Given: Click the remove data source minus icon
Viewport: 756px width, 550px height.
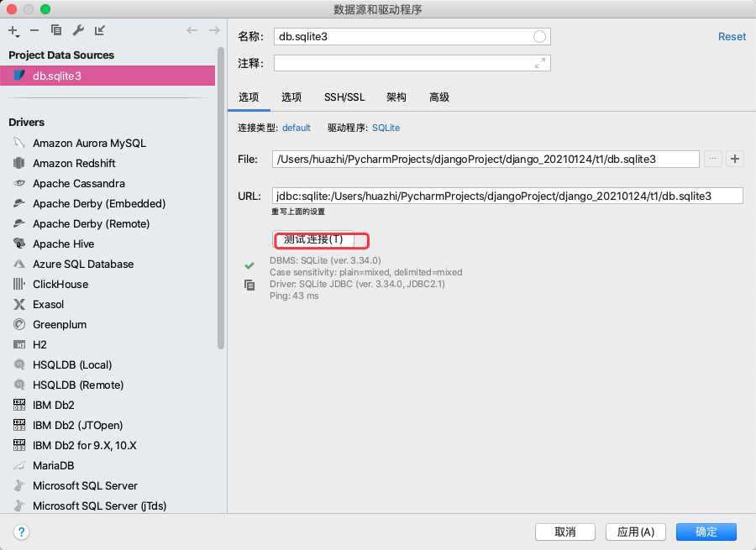Looking at the screenshot, I should click(34, 30).
